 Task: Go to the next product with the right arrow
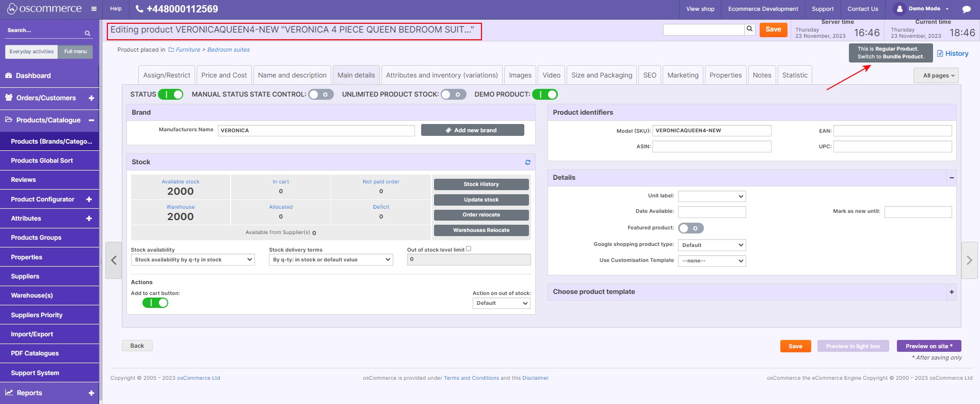pos(969,260)
